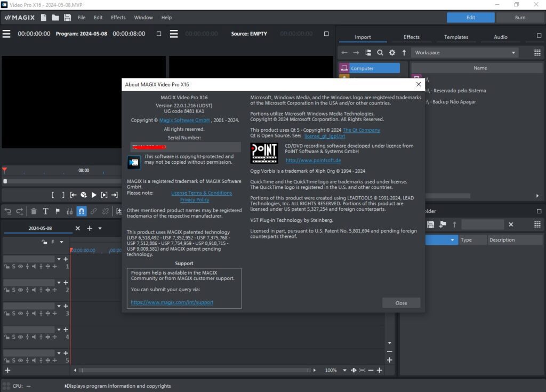Click the Import panel settings gear
The image size is (546, 392).
(392, 52)
